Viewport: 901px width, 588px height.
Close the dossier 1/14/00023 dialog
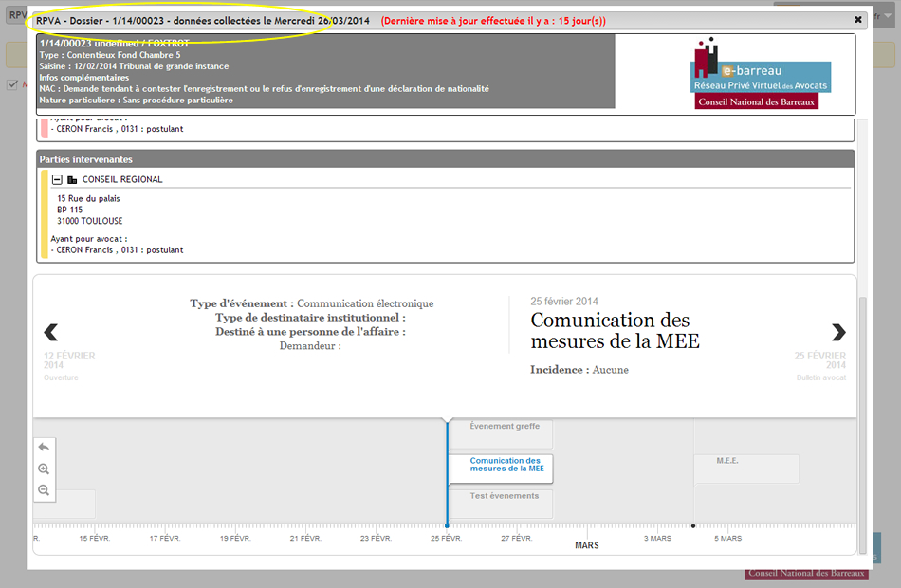point(857,19)
